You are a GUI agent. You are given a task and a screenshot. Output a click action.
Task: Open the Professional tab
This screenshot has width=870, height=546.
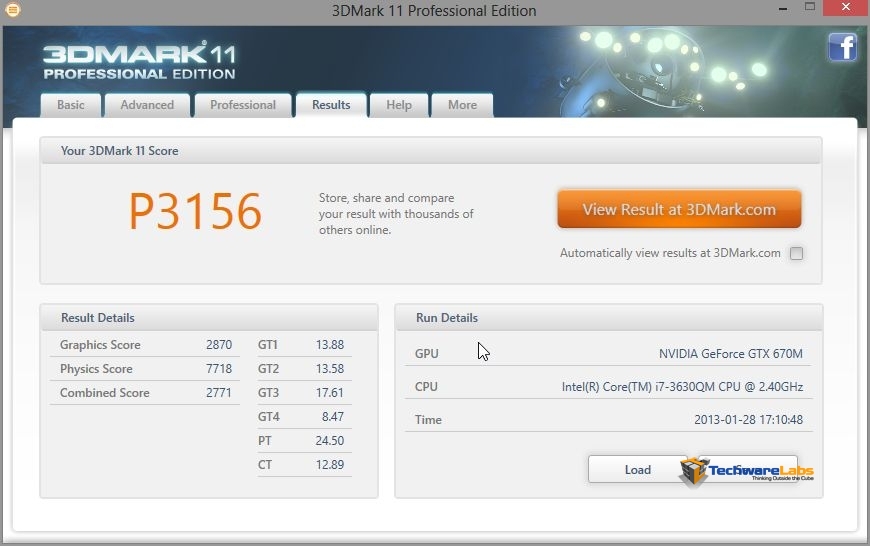click(242, 105)
